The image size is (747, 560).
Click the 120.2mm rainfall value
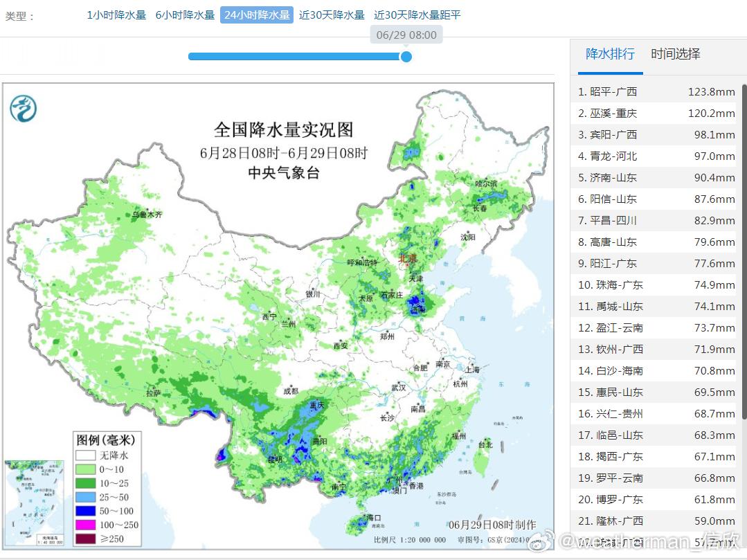pos(711,114)
